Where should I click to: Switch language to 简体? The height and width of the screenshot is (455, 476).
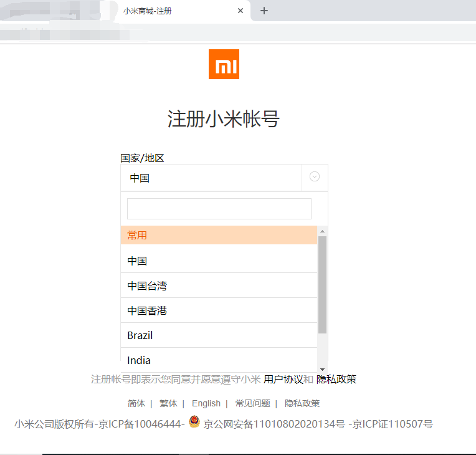(x=136, y=403)
